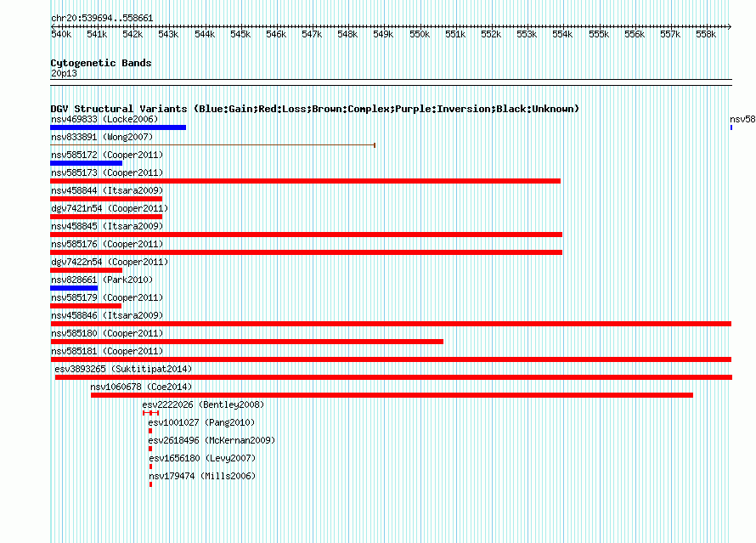Click the red bar under nsv458844
This screenshot has width=756, height=543.
click(106, 199)
